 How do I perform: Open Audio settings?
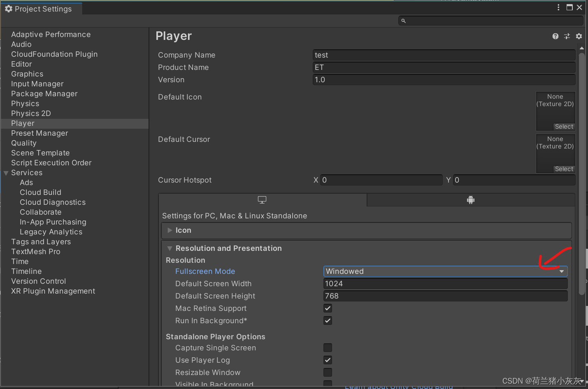(21, 44)
